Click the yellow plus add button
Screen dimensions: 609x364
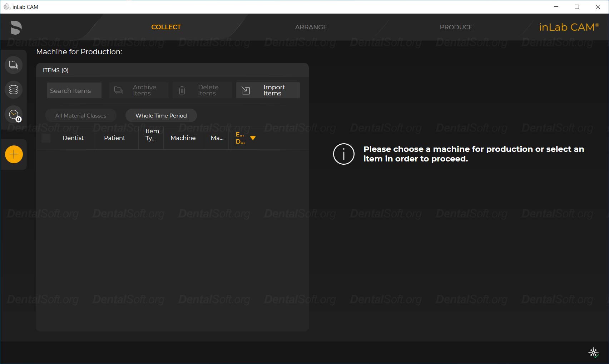[14, 154]
